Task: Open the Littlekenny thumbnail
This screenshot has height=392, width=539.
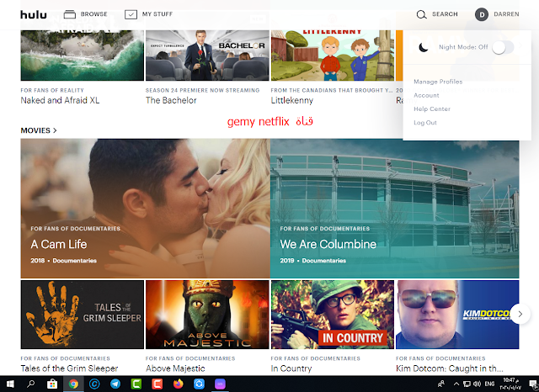Action: (x=333, y=56)
